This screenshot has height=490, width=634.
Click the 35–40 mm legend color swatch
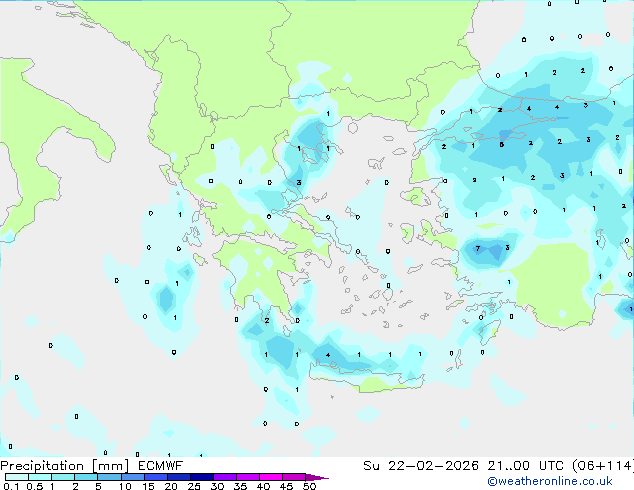(247, 477)
